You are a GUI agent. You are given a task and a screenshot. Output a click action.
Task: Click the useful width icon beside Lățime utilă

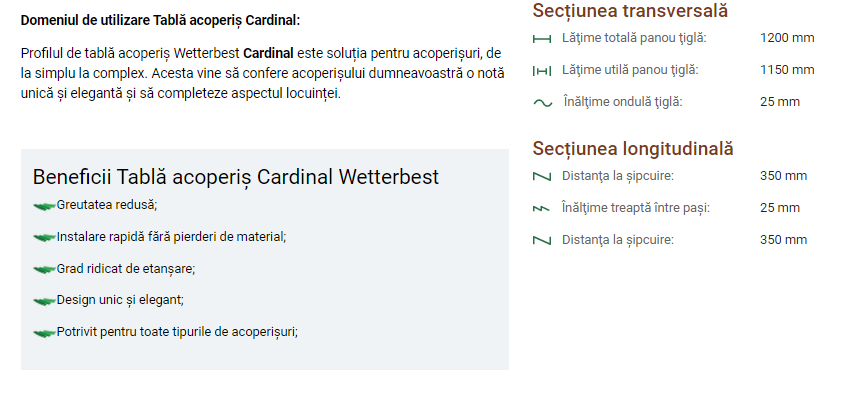pos(542,71)
